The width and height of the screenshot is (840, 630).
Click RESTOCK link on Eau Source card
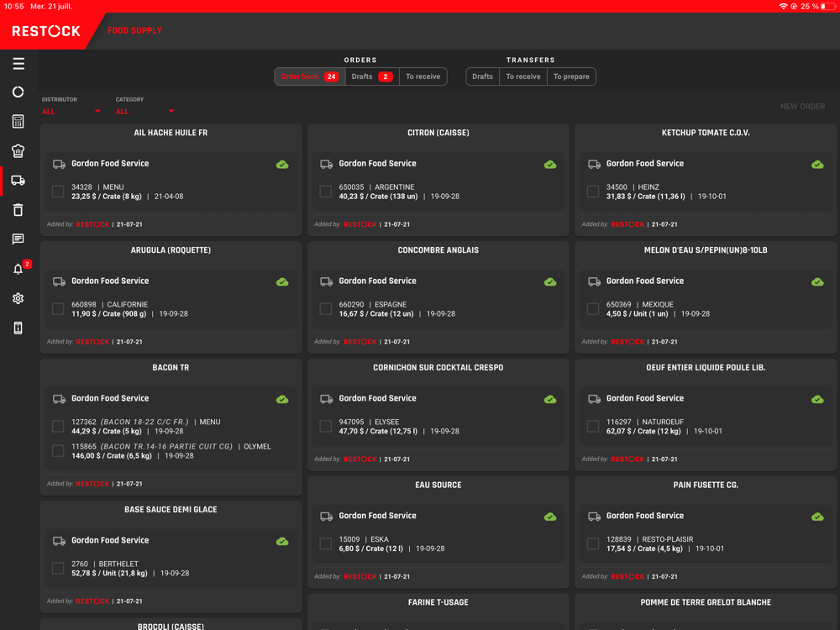click(x=360, y=576)
